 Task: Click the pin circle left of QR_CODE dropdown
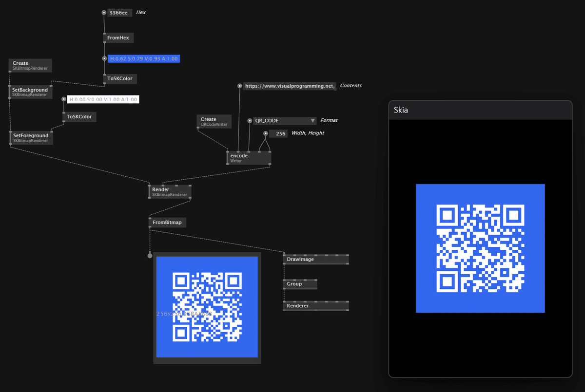pyautogui.click(x=250, y=120)
